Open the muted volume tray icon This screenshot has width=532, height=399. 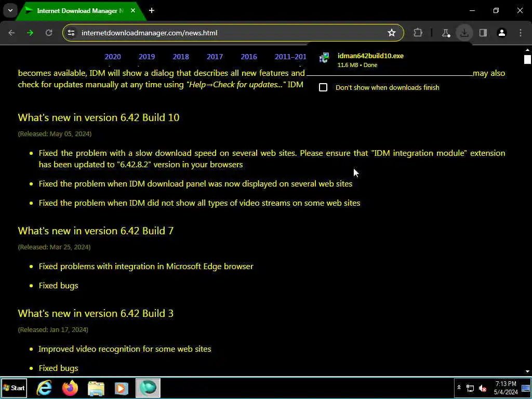coord(483,388)
